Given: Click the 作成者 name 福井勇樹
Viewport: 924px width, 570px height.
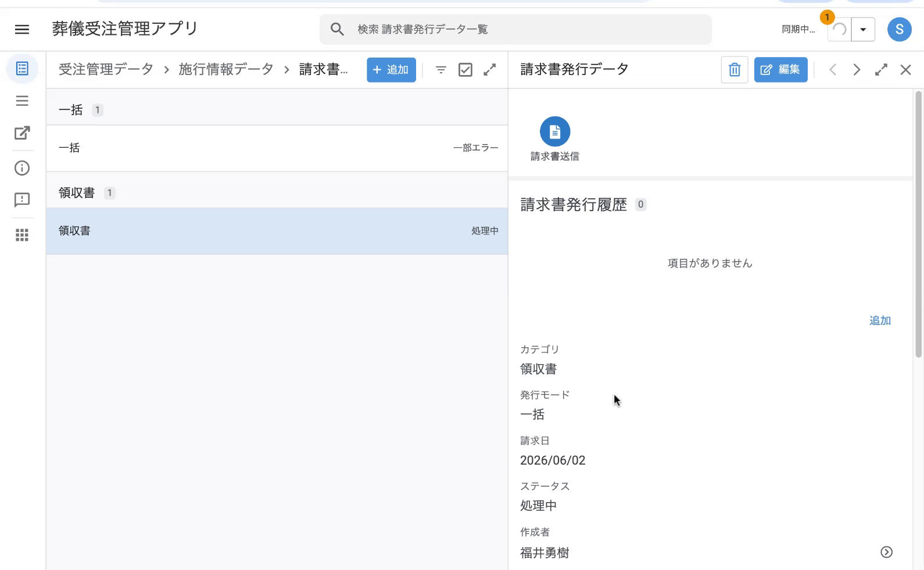Looking at the screenshot, I should (x=545, y=553).
